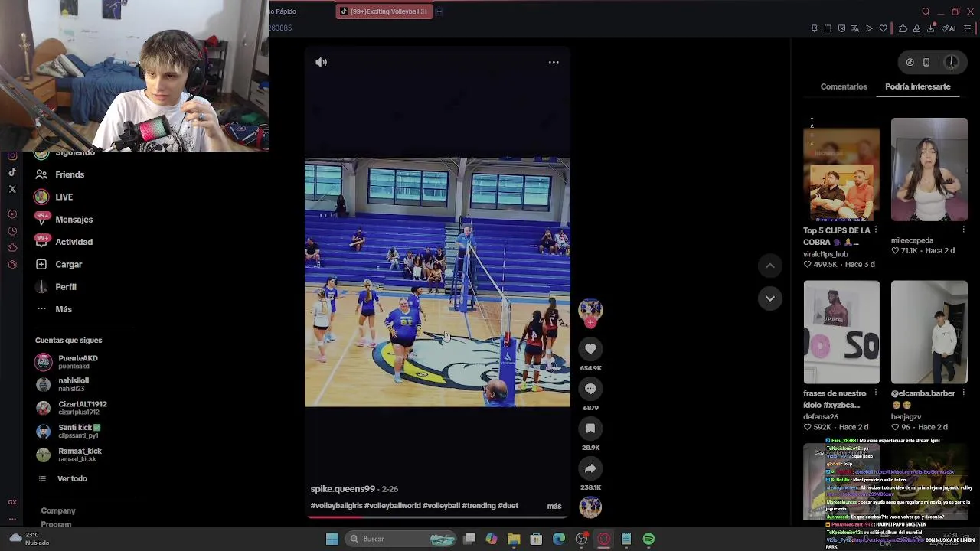Click the #trending hashtag
The image size is (980, 551).
(479, 506)
